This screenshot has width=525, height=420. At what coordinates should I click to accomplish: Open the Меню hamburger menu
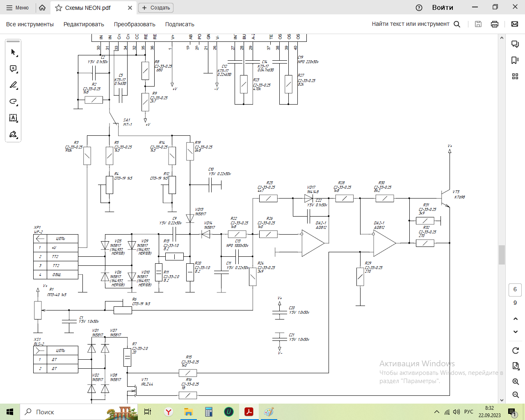[17, 8]
